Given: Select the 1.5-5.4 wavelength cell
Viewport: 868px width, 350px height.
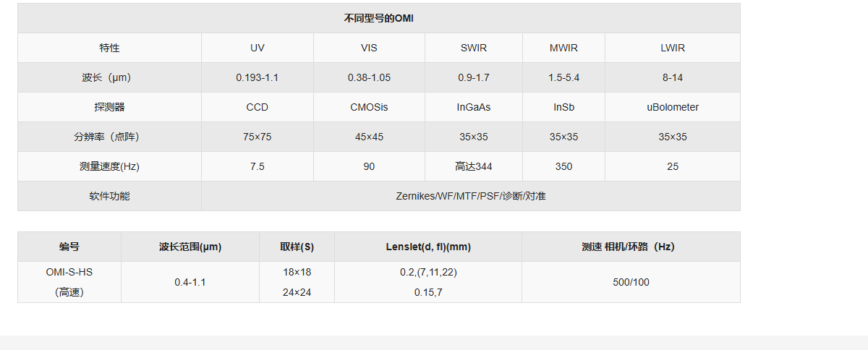Looking at the screenshot, I should click(x=563, y=77).
